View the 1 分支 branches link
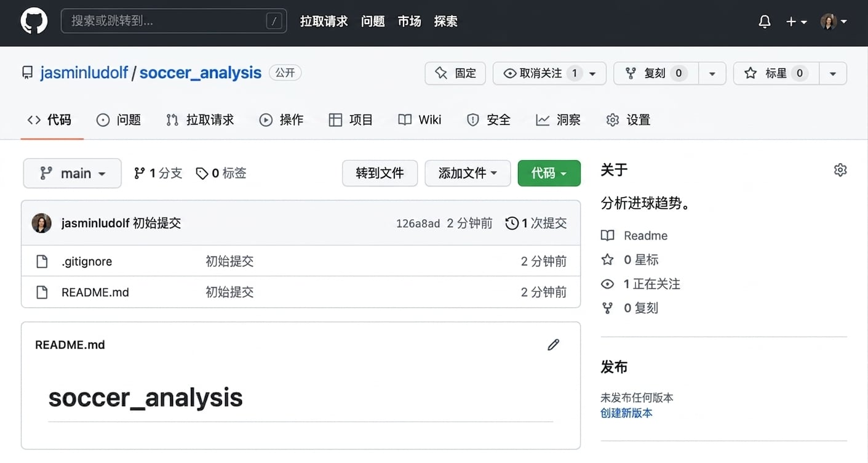This screenshot has height=463, width=868. coord(158,174)
